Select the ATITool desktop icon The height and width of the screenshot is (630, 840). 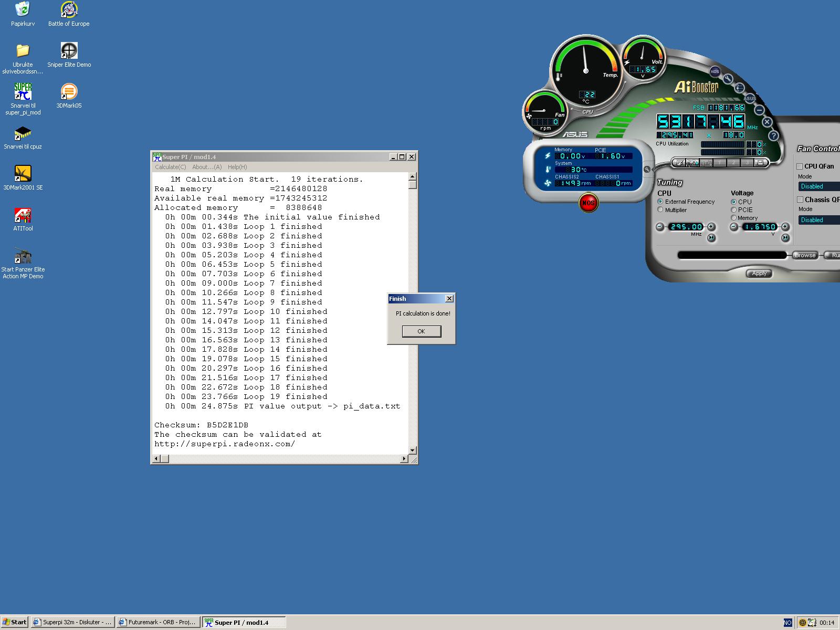(23, 219)
